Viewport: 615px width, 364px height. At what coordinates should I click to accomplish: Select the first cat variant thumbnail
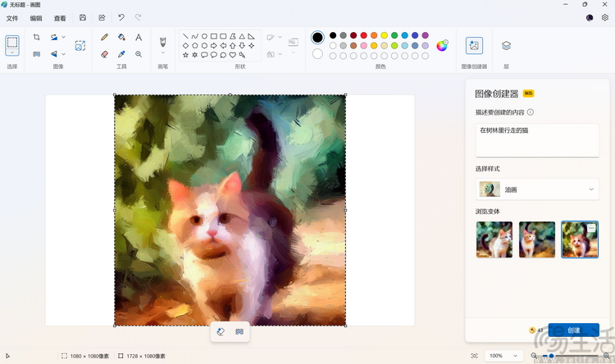click(494, 239)
